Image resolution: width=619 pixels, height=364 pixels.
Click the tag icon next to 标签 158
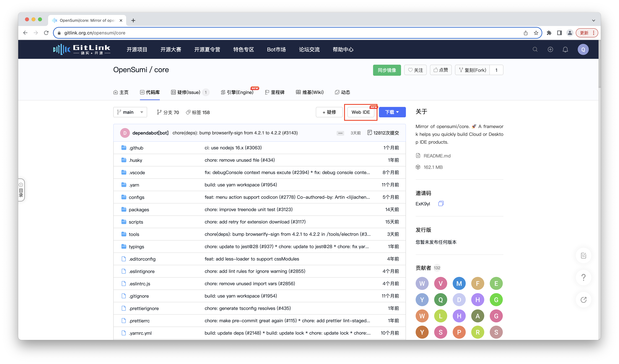[188, 112]
